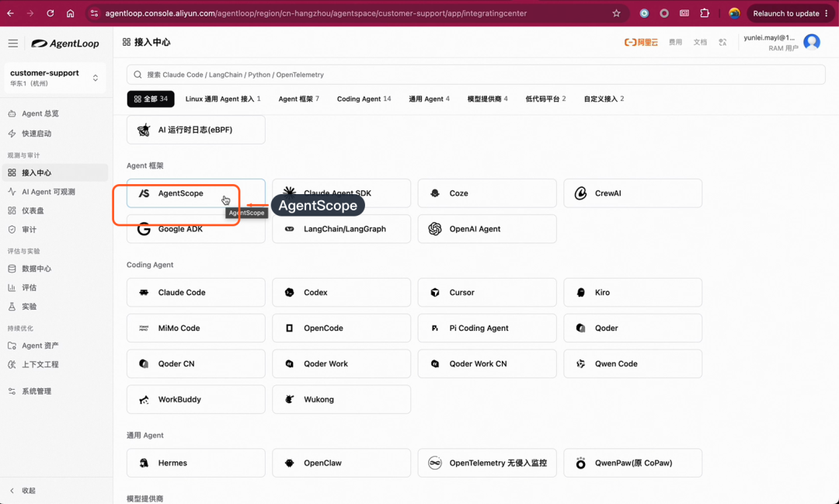
Task: Select 模型提供商 4 tab
Action: tap(487, 99)
